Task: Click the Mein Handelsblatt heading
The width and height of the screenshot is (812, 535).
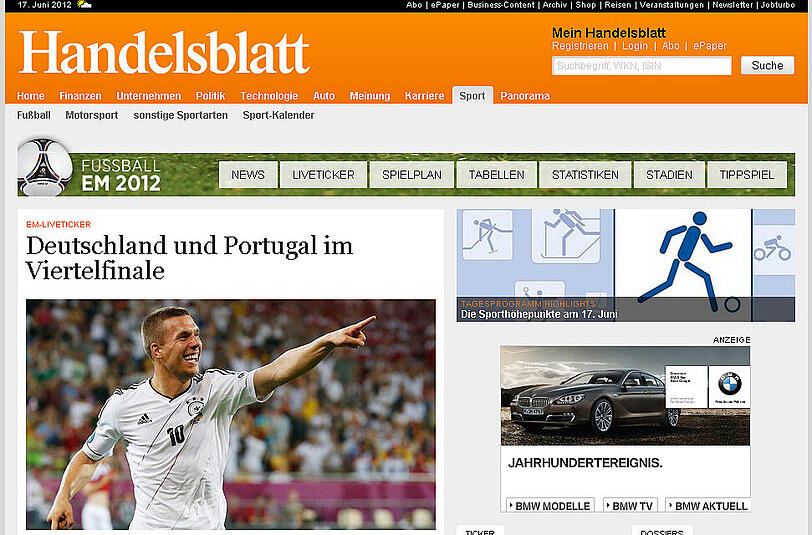Action: [x=608, y=33]
